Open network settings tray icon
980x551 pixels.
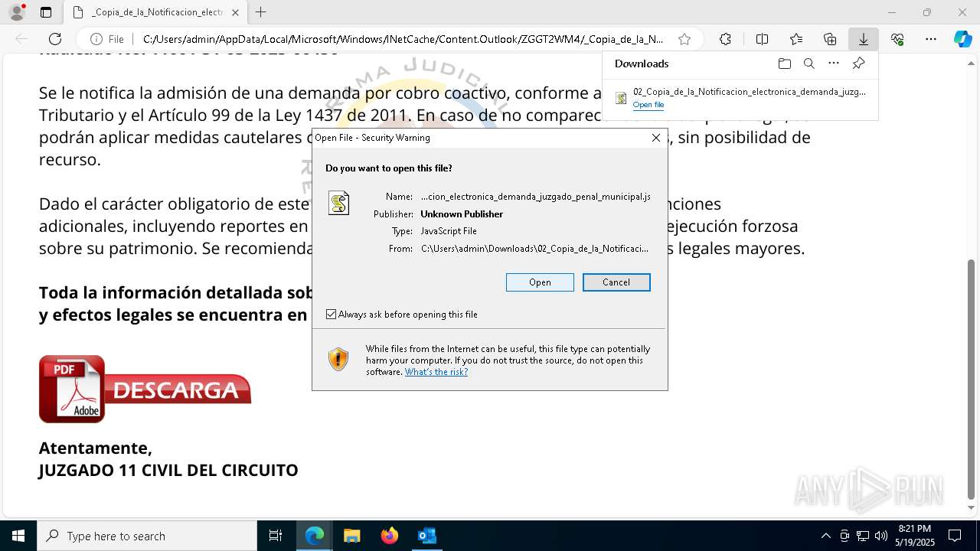863,536
